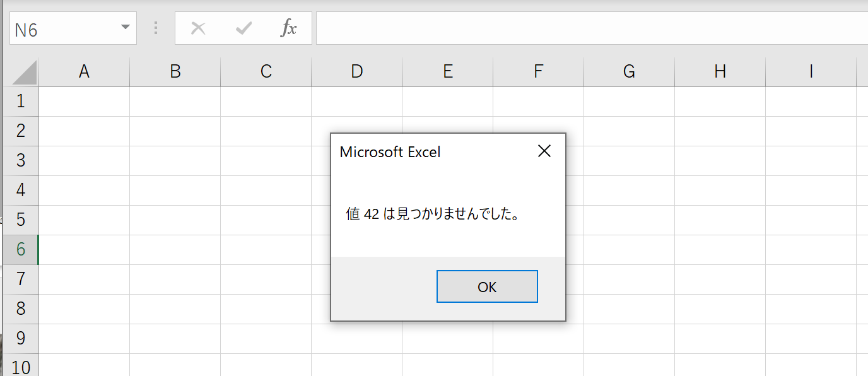Select row 7 header
Viewport: 868px width, 376px height.
(21, 279)
